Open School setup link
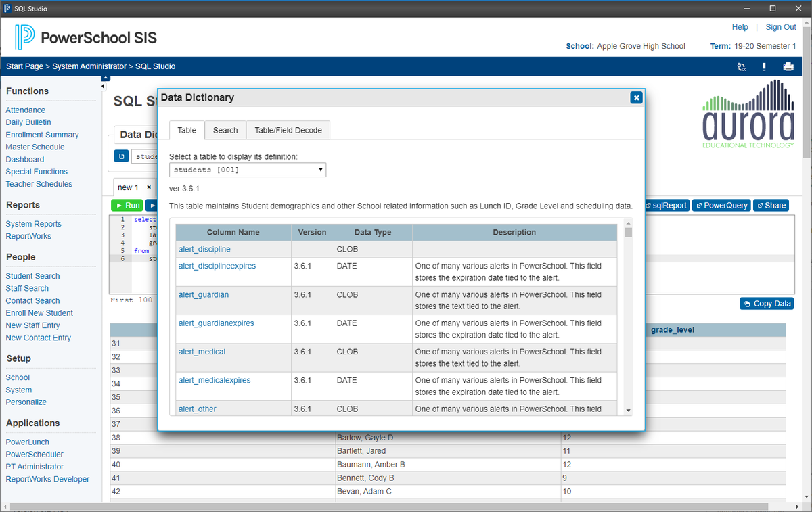812x512 pixels. 18,377
